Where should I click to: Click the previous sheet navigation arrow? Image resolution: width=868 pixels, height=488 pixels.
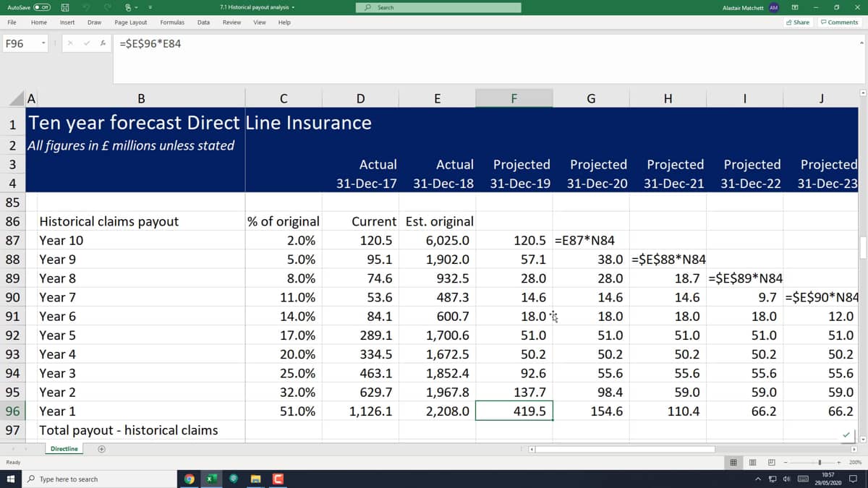click(x=14, y=449)
